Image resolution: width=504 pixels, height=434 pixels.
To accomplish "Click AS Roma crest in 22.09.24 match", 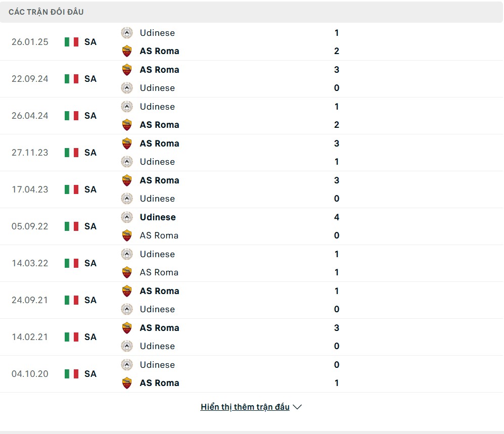I will coord(126,70).
